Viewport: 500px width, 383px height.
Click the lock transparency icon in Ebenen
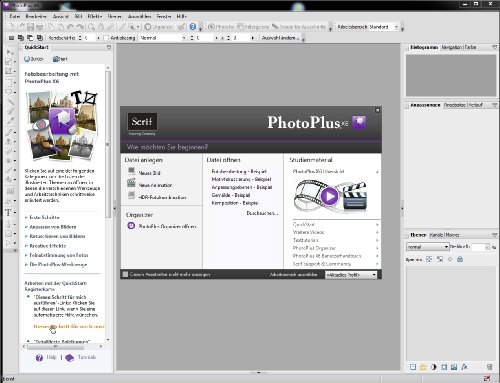pos(429,259)
